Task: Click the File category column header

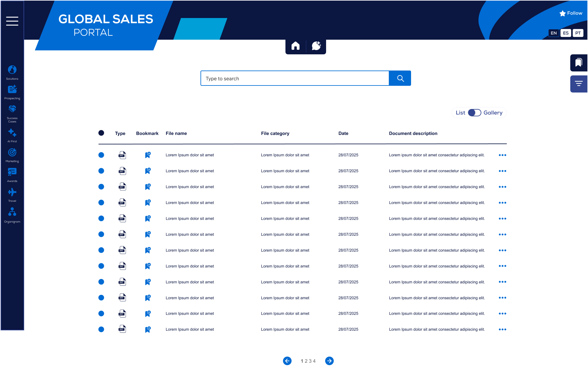Action: (275, 133)
